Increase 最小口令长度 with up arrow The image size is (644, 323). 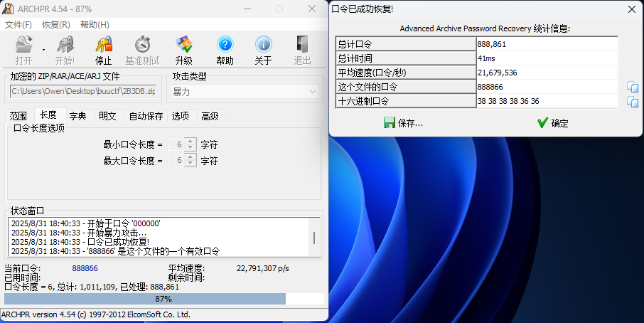[190, 141]
